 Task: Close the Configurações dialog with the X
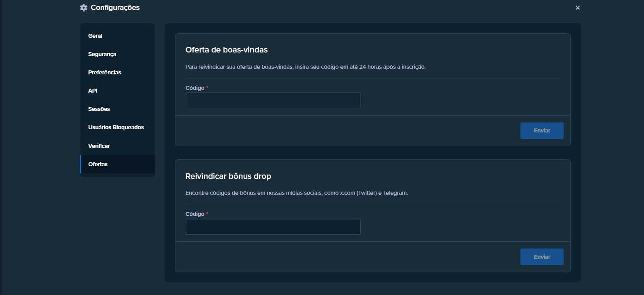(x=578, y=8)
